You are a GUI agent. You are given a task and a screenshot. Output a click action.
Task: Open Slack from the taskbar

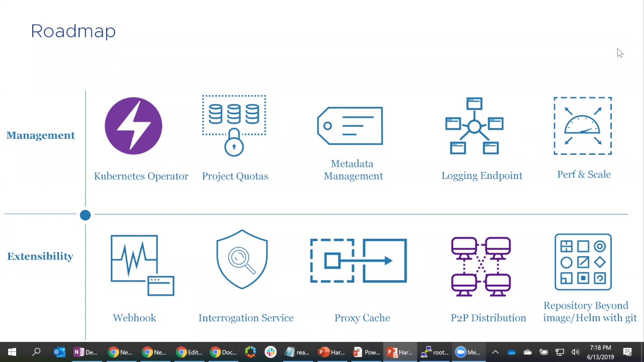pyautogui.click(x=271, y=352)
